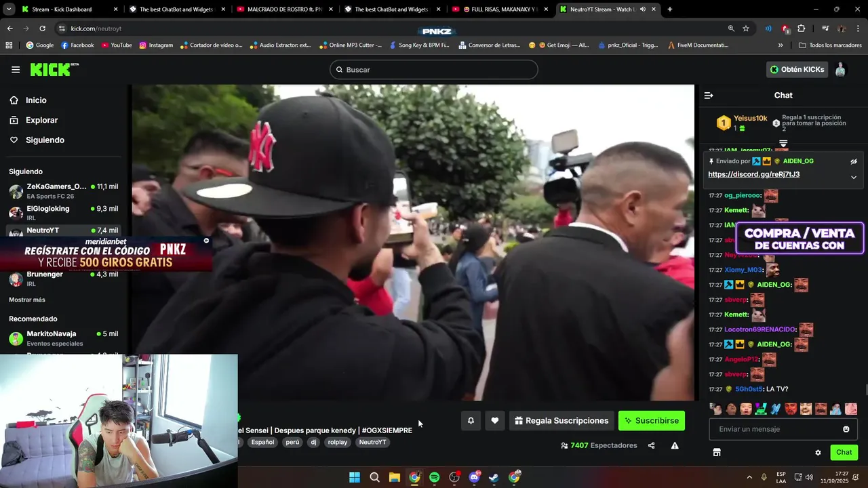Screen dimensions: 868x488
Task: Open the Chrome apps grid icon
Action: coord(9,45)
